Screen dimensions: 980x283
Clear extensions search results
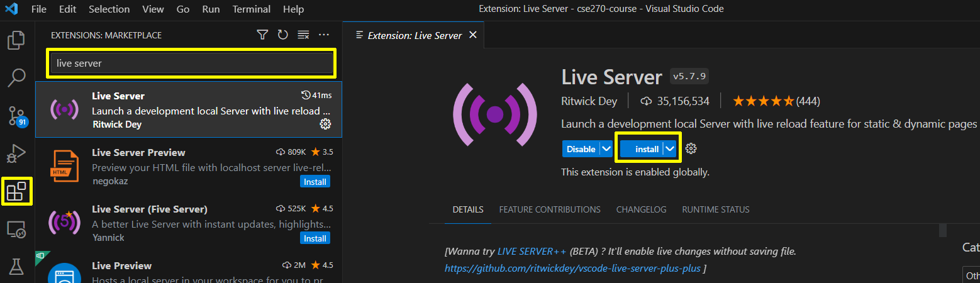(303, 35)
